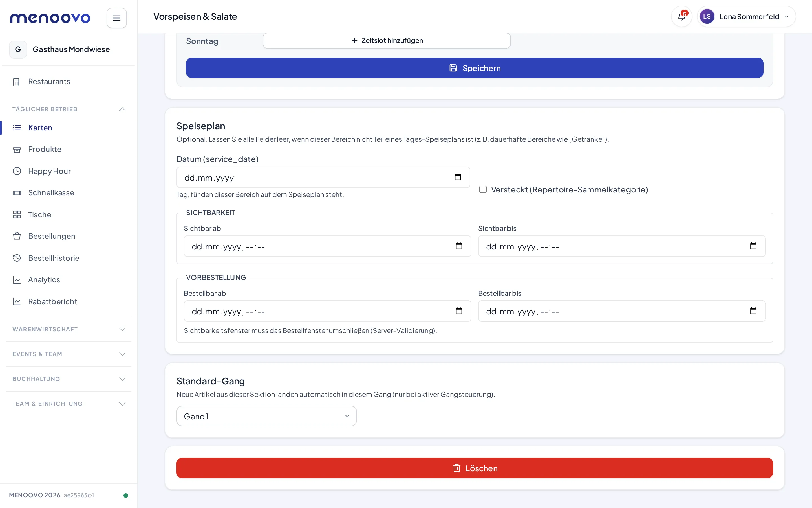
Task: Open calendar picker in Sichtbar bis field
Action: point(753,246)
